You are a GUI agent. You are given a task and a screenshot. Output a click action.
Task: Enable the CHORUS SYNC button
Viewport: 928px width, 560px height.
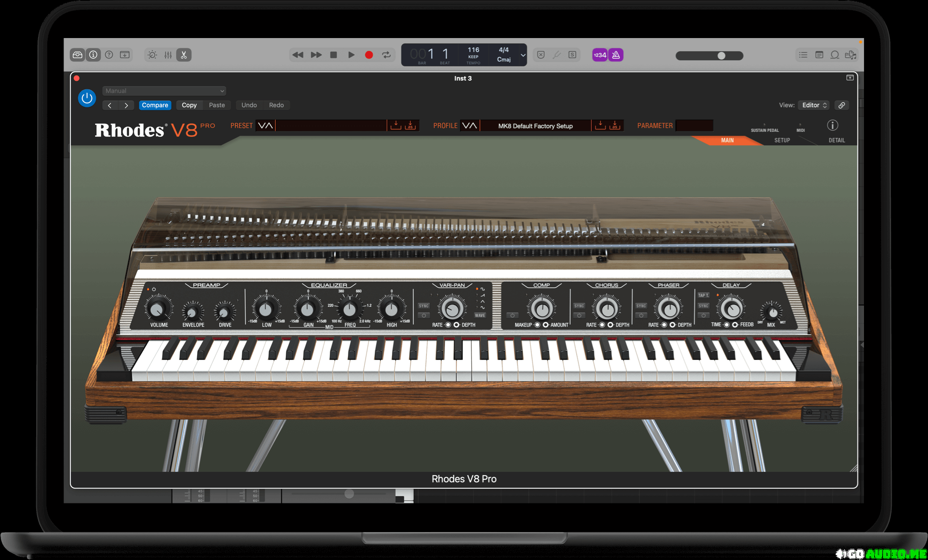[579, 306]
